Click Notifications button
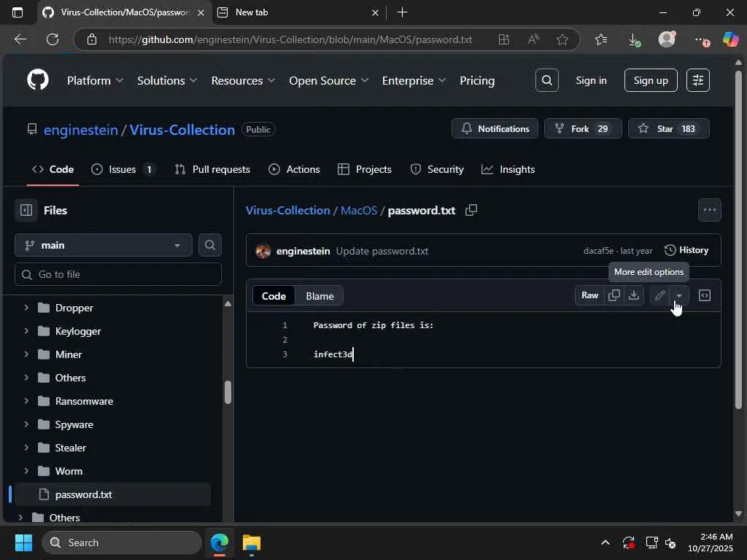This screenshot has width=747, height=560. (x=495, y=128)
